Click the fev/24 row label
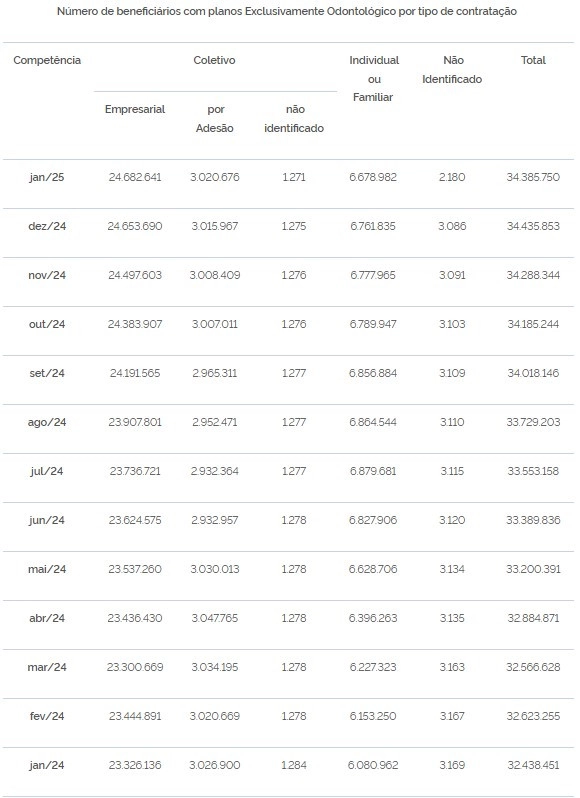Image resolution: width=580 pixels, height=798 pixels. [47, 717]
